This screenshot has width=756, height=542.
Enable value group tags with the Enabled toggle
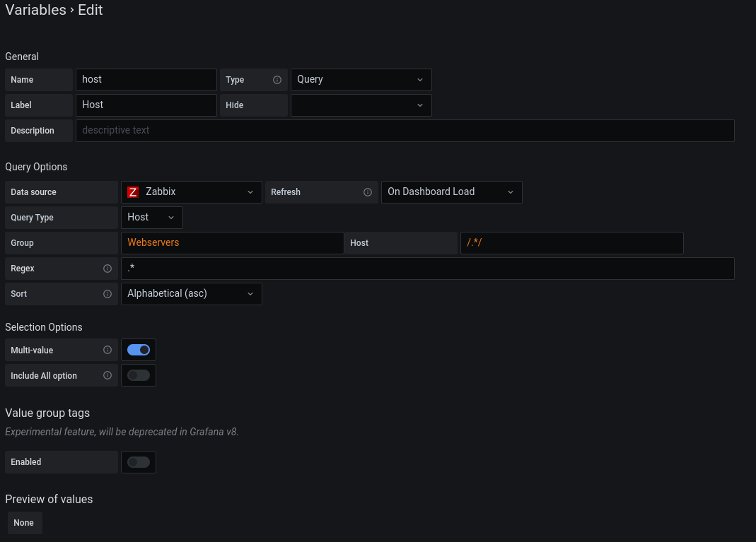[139, 461]
